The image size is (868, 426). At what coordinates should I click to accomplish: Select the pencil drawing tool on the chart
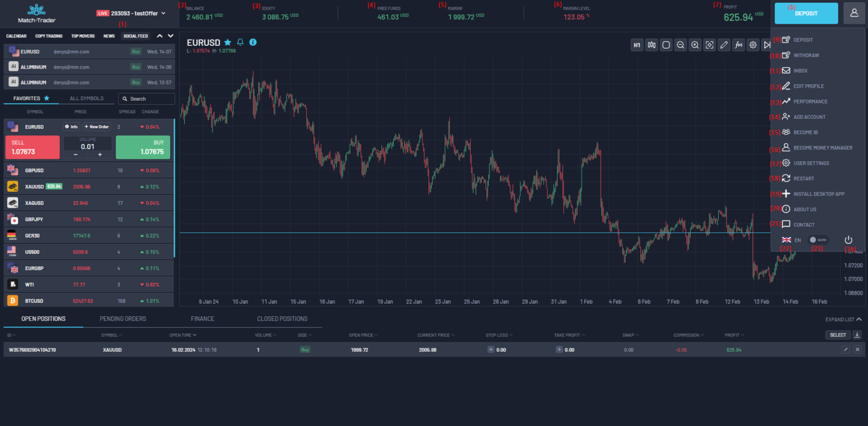click(x=724, y=45)
